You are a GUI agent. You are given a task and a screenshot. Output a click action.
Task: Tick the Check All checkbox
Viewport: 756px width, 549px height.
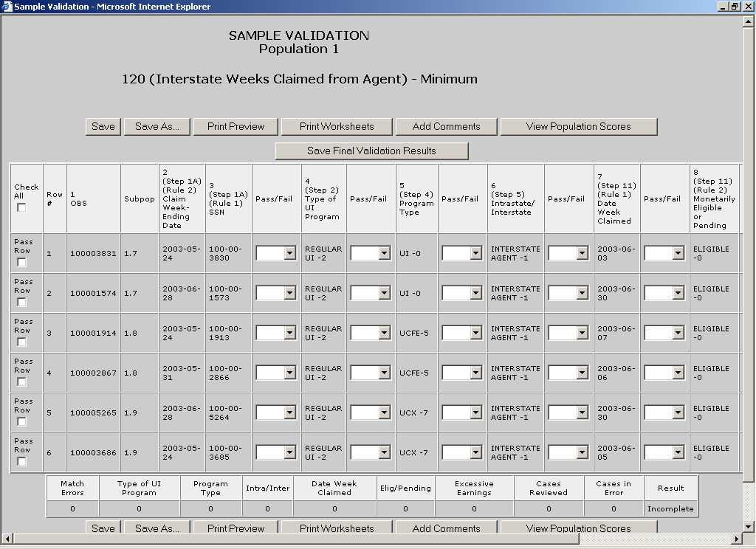coord(21,207)
